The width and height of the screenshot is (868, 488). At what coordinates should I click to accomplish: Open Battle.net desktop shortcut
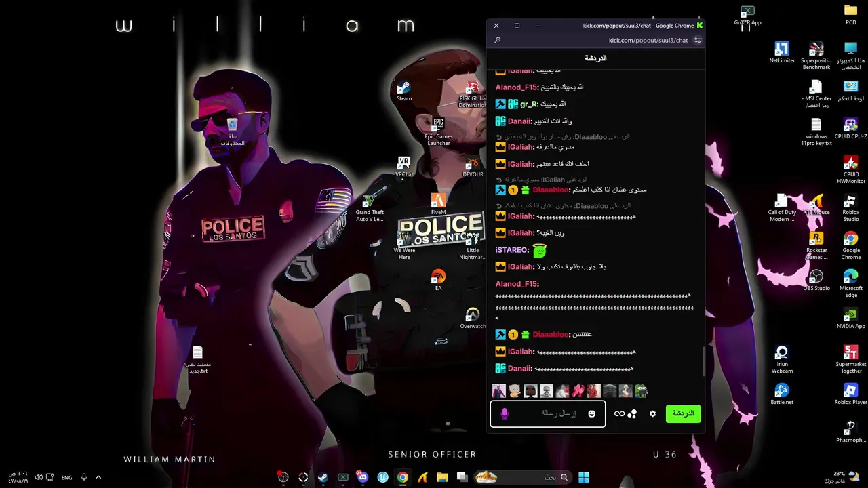point(782,394)
